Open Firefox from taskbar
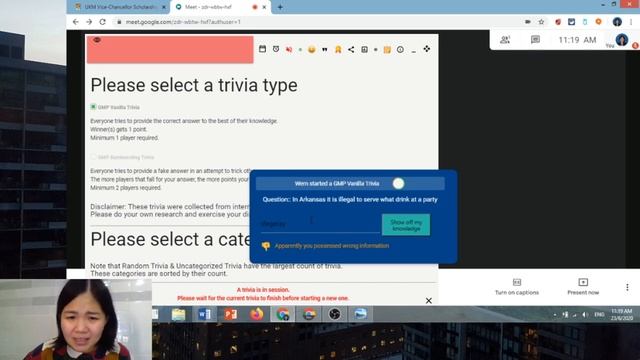Viewport: 640px width, 360px height. [257, 314]
